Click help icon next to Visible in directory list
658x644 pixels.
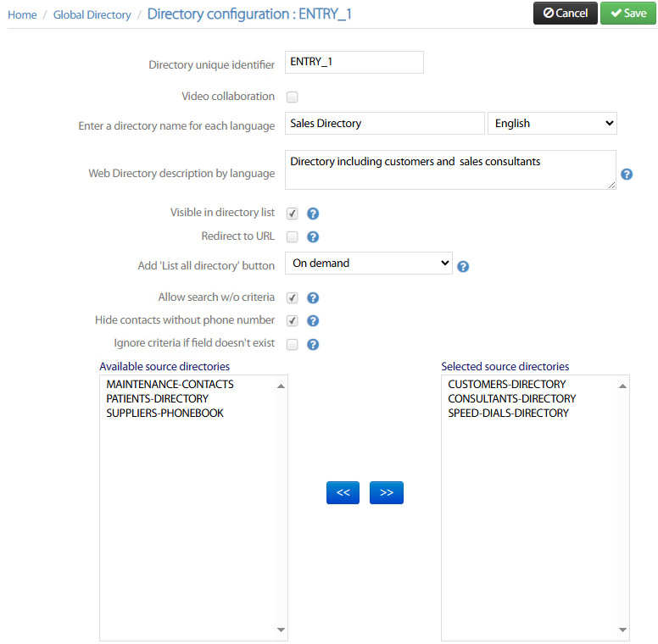(x=313, y=214)
